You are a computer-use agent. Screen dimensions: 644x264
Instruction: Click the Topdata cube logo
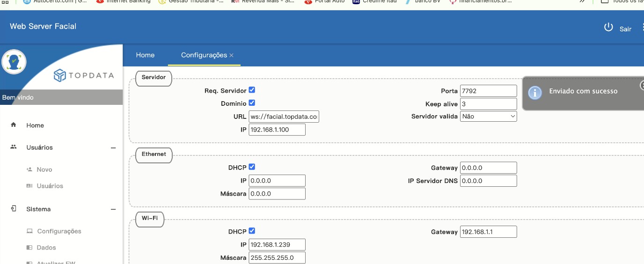click(x=59, y=75)
